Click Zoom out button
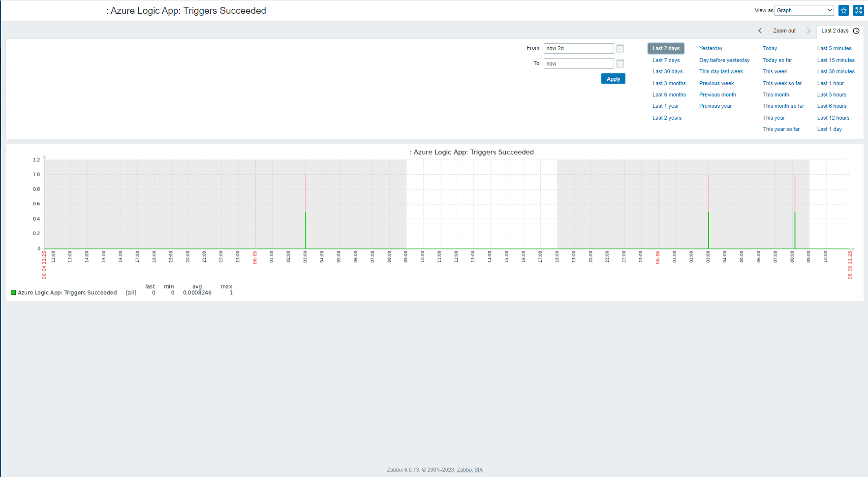This screenshot has width=868, height=477. pyautogui.click(x=784, y=31)
